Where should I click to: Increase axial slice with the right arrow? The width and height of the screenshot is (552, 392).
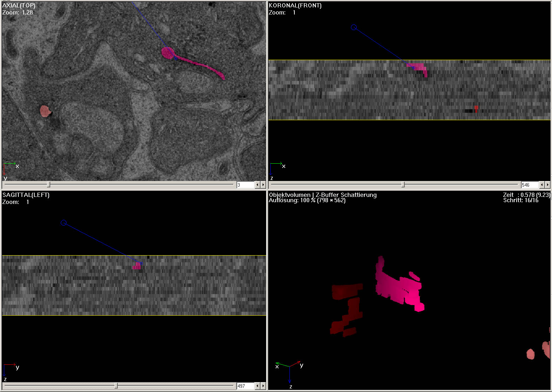[263, 185]
